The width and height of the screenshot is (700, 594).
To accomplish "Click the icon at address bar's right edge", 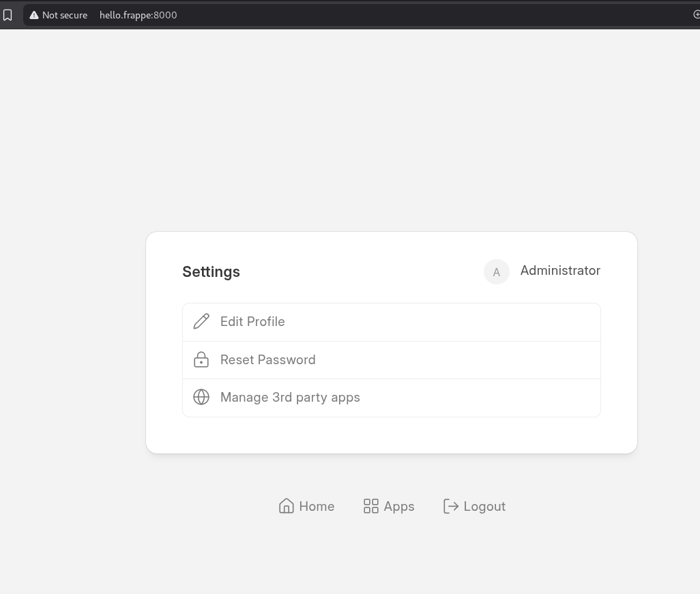I will click(696, 15).
